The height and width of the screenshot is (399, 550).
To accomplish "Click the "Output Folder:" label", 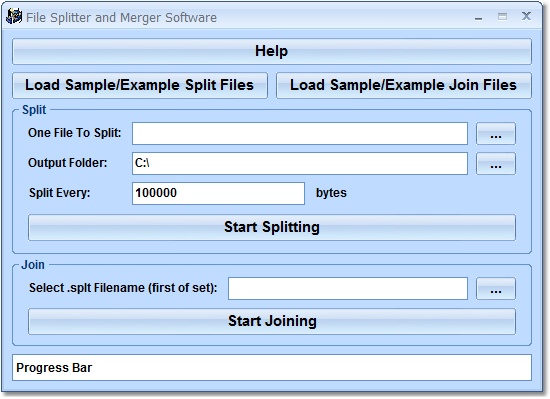I will (68, 163).
